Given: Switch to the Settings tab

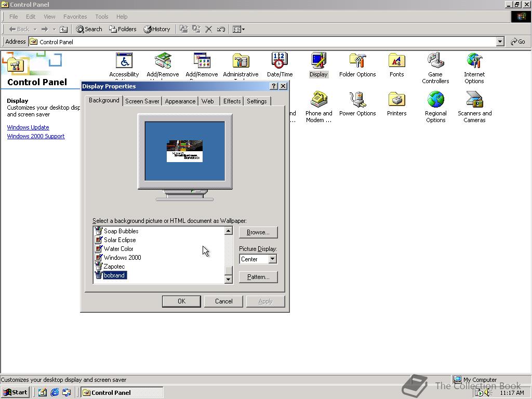Looking at the screenshot, I should [257, 101].
